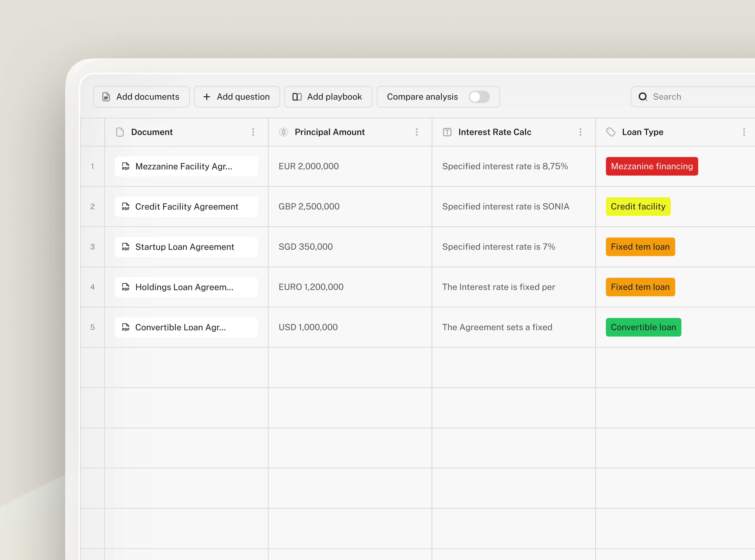Enable the Compare analysis toggle

(x=479, y=97)
